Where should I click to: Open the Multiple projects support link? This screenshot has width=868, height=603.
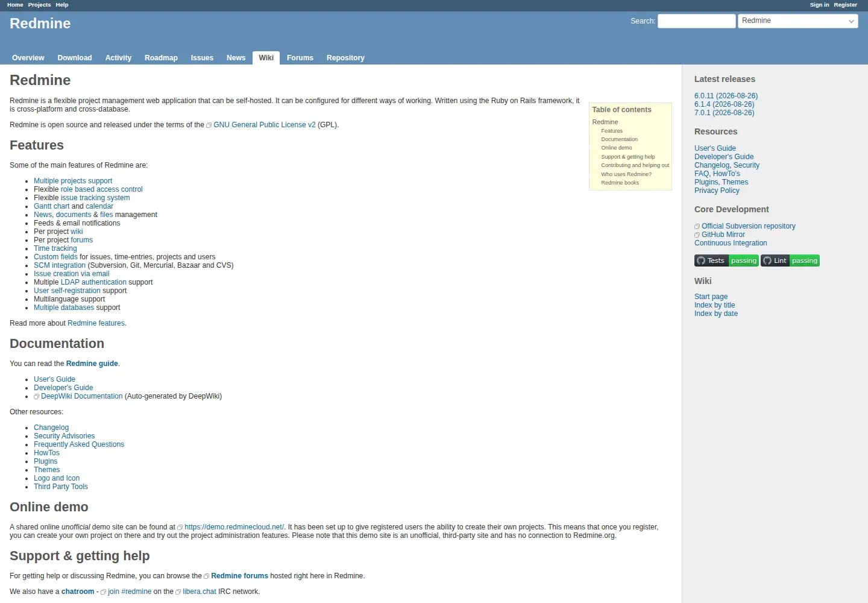(73, 181)
